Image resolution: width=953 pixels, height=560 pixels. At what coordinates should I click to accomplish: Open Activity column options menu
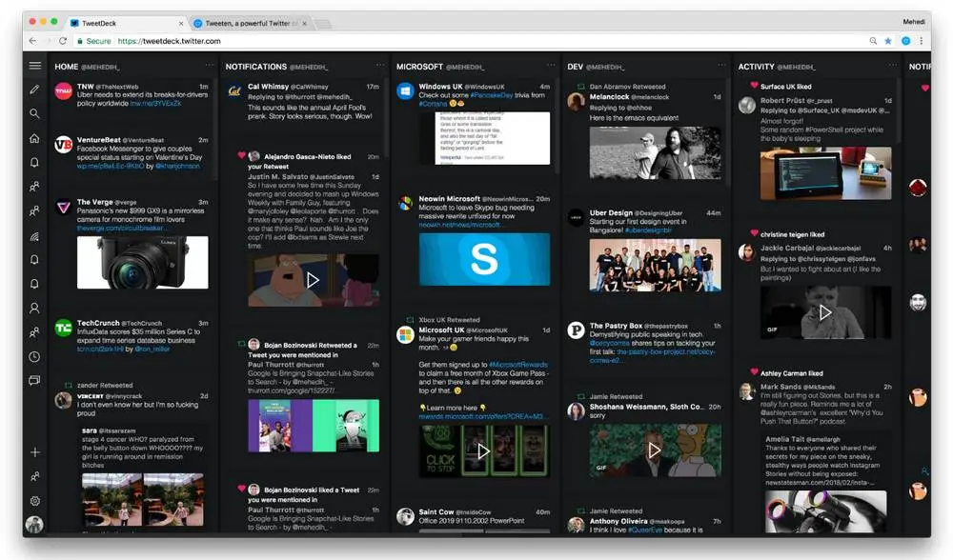pos(892,65)
